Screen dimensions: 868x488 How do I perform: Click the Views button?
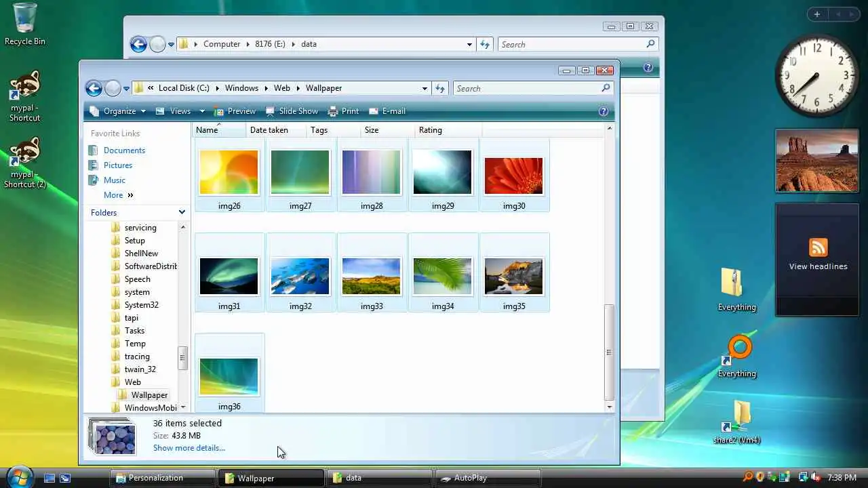click(174, 111)
